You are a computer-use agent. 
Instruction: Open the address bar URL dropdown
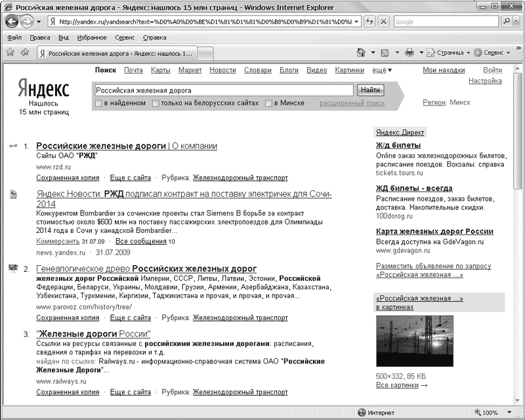[356, 22]
